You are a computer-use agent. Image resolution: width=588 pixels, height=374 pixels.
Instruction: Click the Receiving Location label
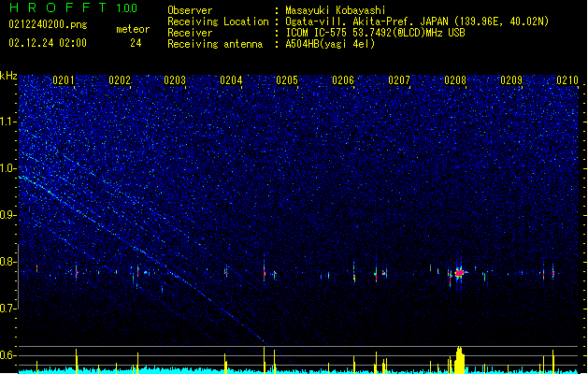[218, 22]
